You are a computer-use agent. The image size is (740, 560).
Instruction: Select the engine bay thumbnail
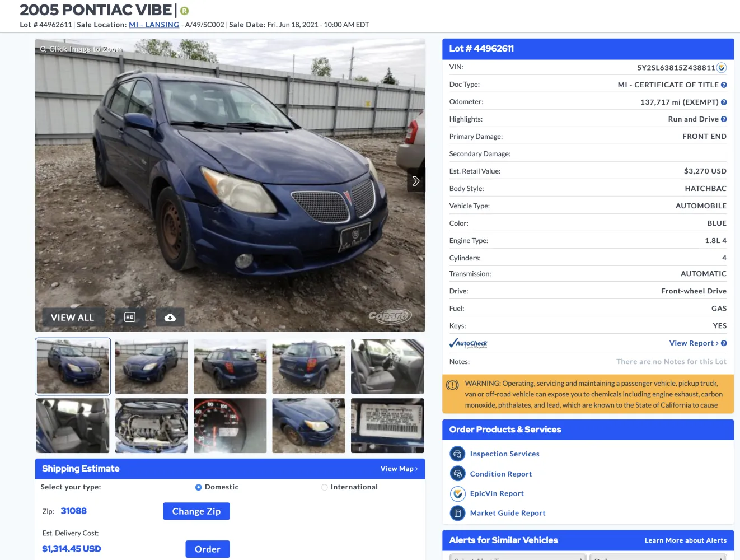pos(152,426)
